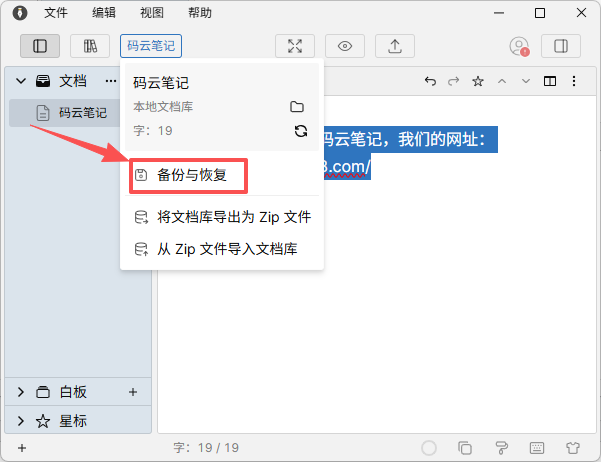
Task: Click the 文档 section label
Action: pos(73,81)
